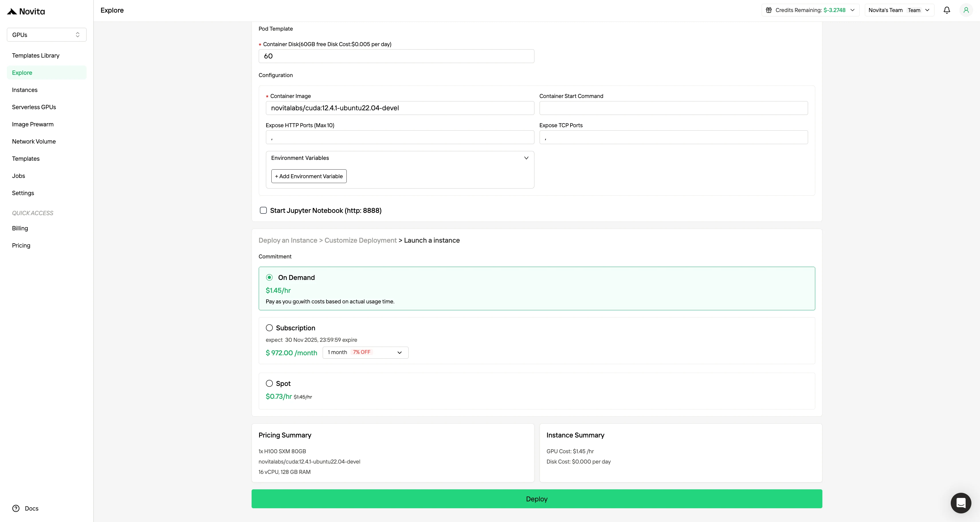Collapse the Environment Variables section
980x522 pixels.
click(526, 158)
